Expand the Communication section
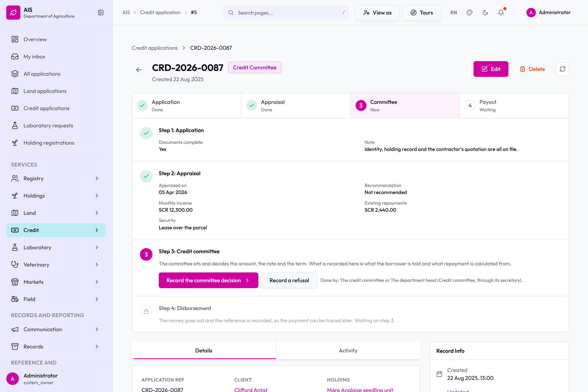Image resolution: width=588 pixels, height=392 pixels. coord(56,329)
